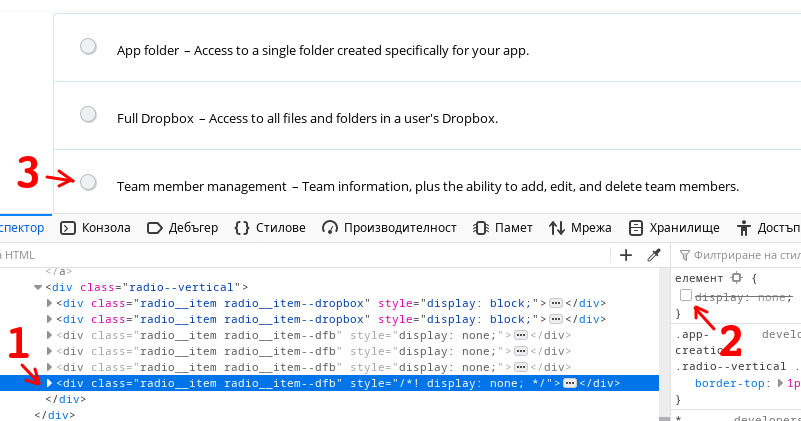Select the App folder radio button

(x=88, y=47)
